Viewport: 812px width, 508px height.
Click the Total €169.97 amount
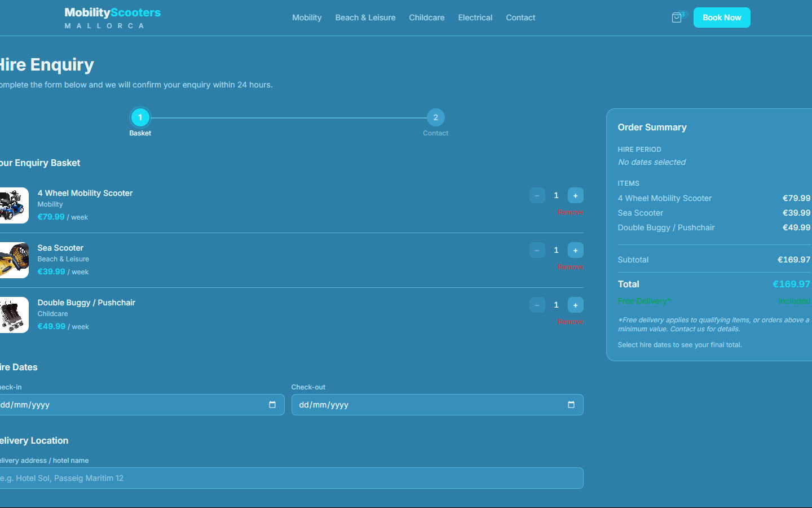(x=791, y=284)
